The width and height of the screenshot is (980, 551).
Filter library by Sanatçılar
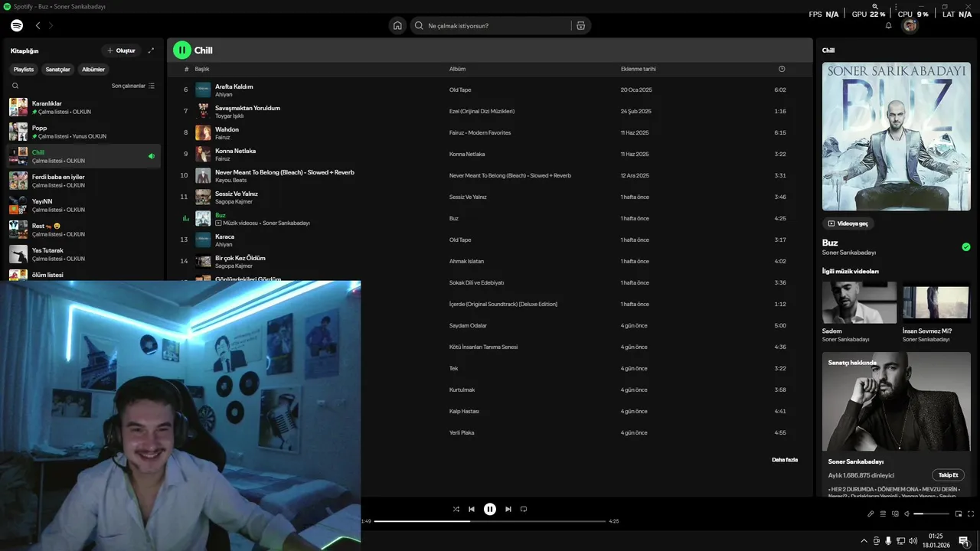pyautogui.click(x=57, y=70)
